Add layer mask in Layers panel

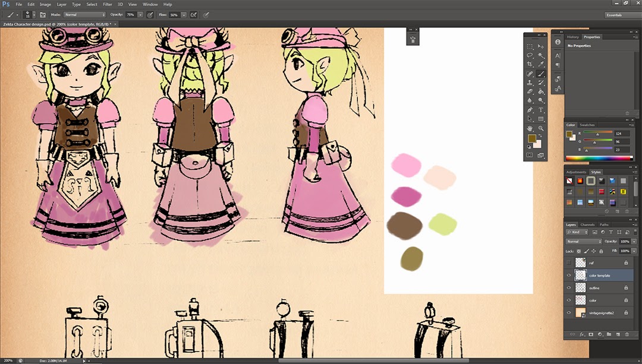591,334
